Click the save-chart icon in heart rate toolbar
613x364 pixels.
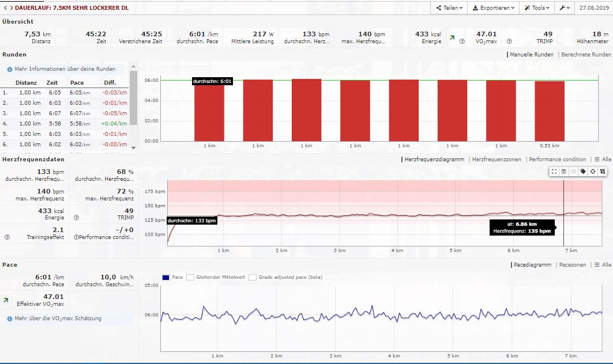[x=563, y=171]
